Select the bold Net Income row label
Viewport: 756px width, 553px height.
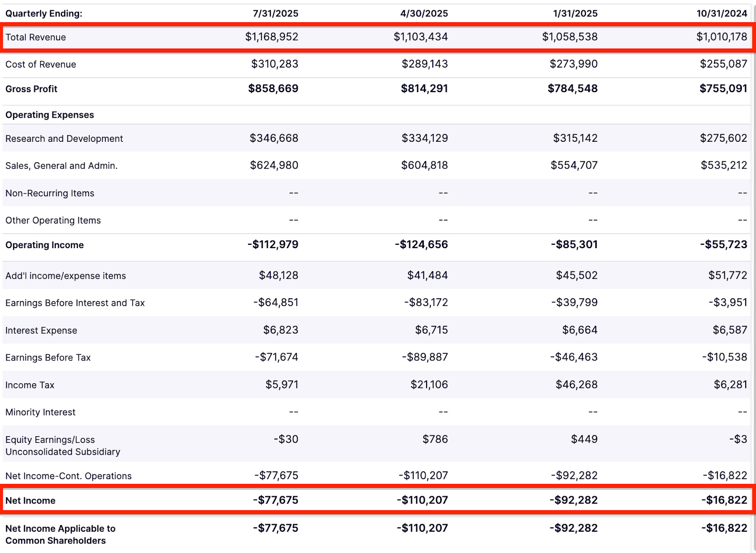(30, 501)
